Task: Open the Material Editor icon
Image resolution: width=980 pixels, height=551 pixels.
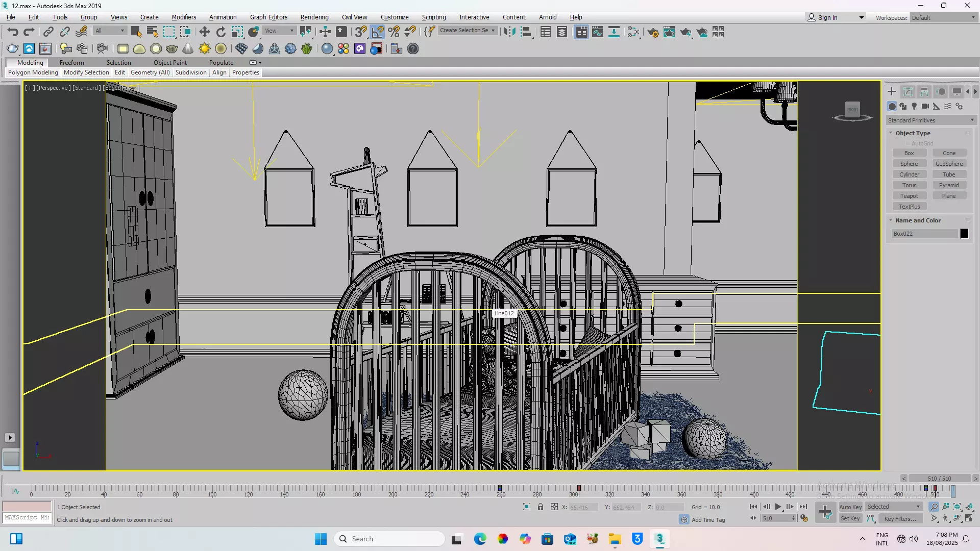Action: (633, 32)
